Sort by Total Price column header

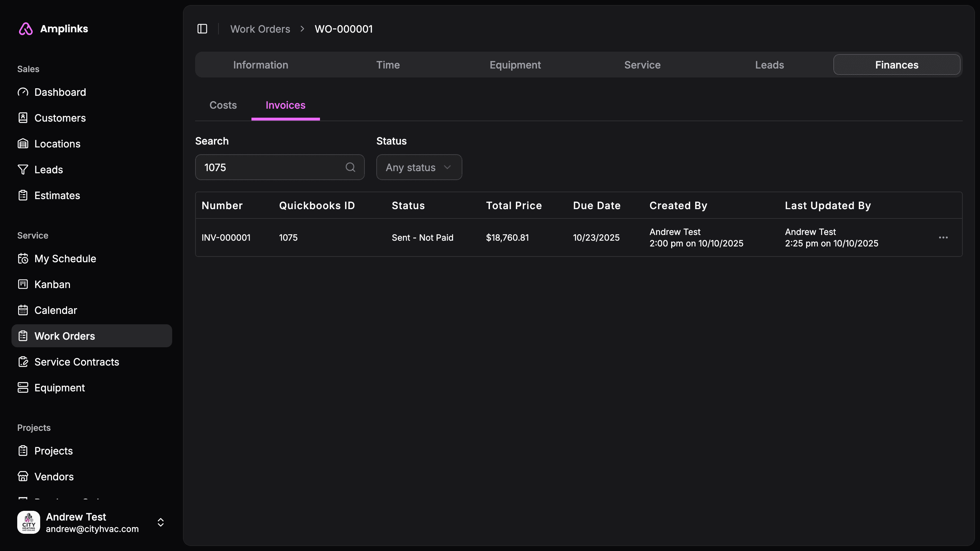(x=514, y=206)
